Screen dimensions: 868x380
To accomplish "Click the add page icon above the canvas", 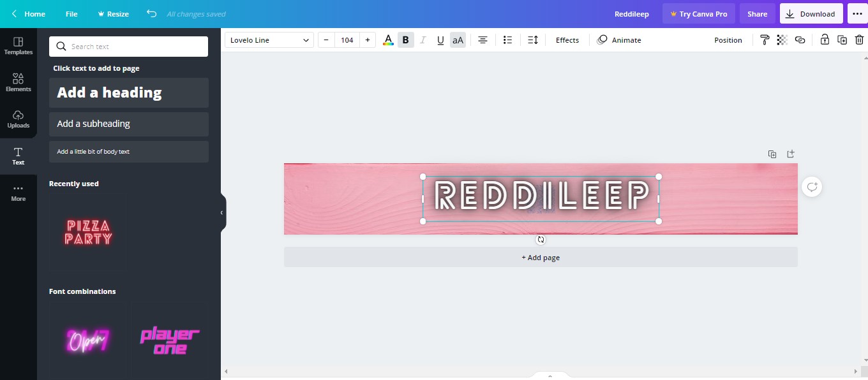I will click(791, 154).
